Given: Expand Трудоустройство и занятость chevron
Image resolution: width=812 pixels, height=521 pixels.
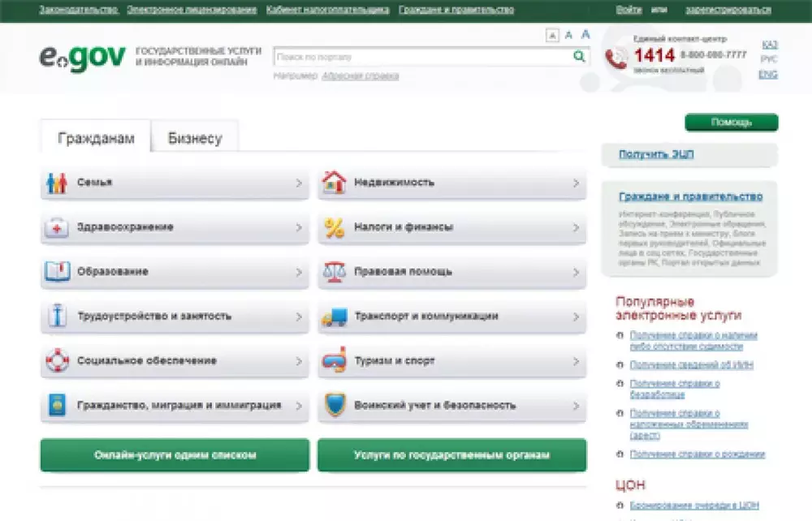Looking at the screenshot, I should click(299, 316).
